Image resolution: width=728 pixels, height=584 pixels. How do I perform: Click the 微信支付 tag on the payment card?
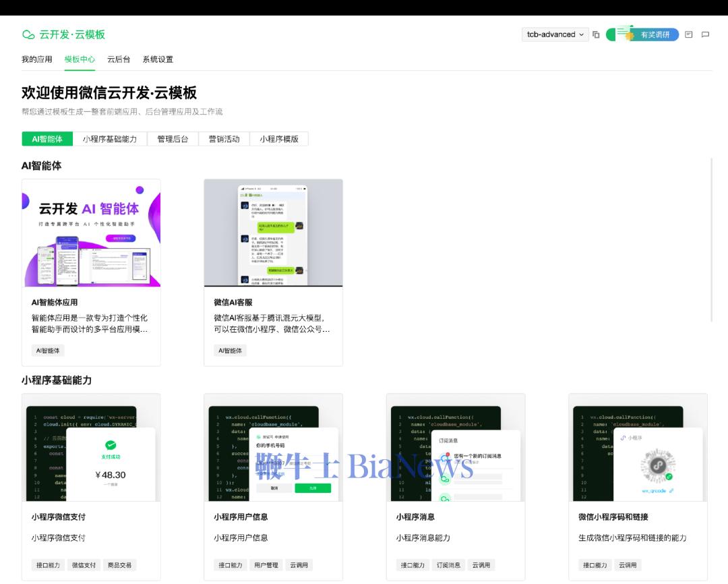pyautogui.click(x=84, y=565)
